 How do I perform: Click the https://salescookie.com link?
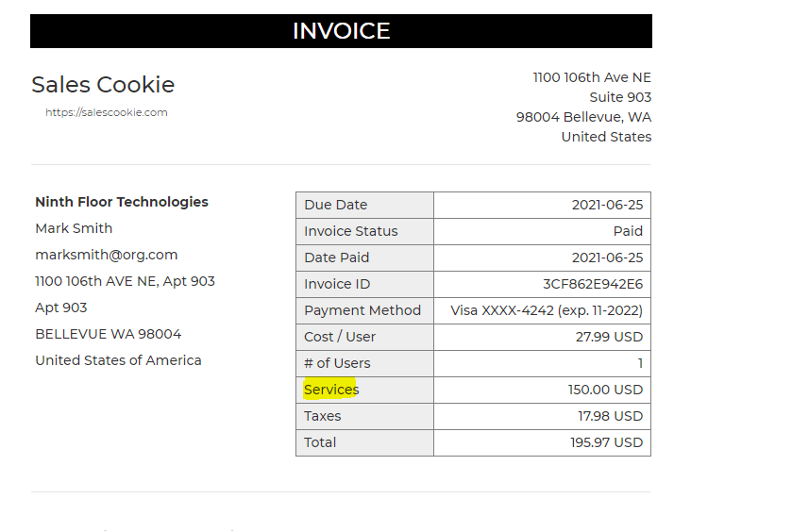click(106, 112)
